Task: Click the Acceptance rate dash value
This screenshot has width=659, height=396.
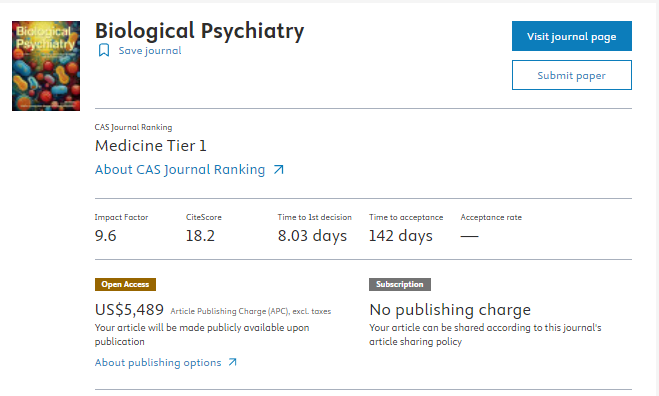Action: (x=469, y=236)
